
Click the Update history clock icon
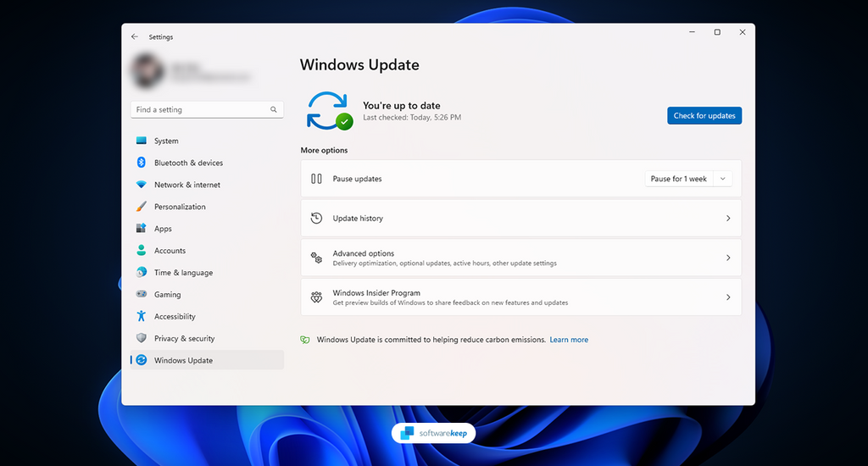tap(316, 218)
